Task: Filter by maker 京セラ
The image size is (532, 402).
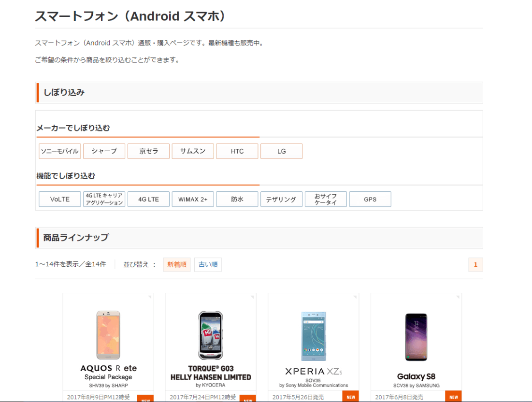Action: click(149, 151)
